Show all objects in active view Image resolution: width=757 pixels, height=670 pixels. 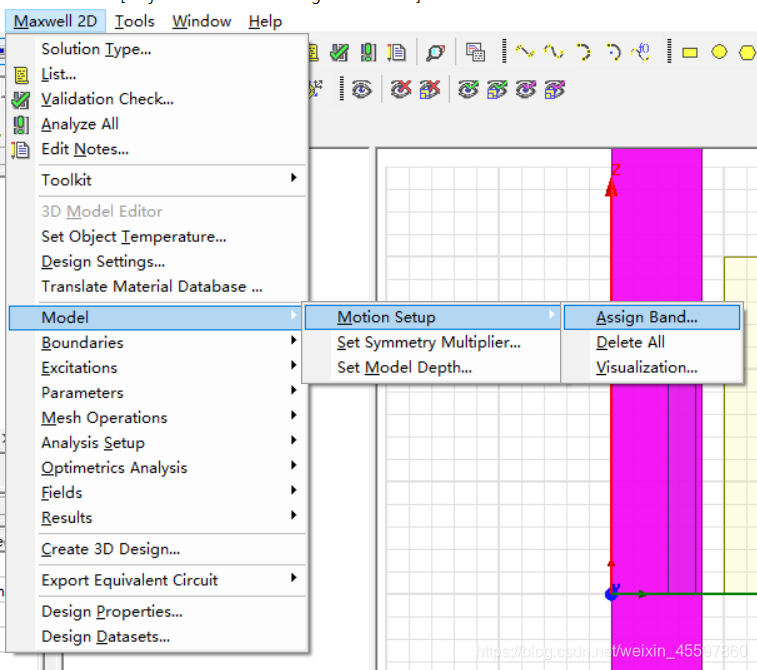[x=526, y=89]
